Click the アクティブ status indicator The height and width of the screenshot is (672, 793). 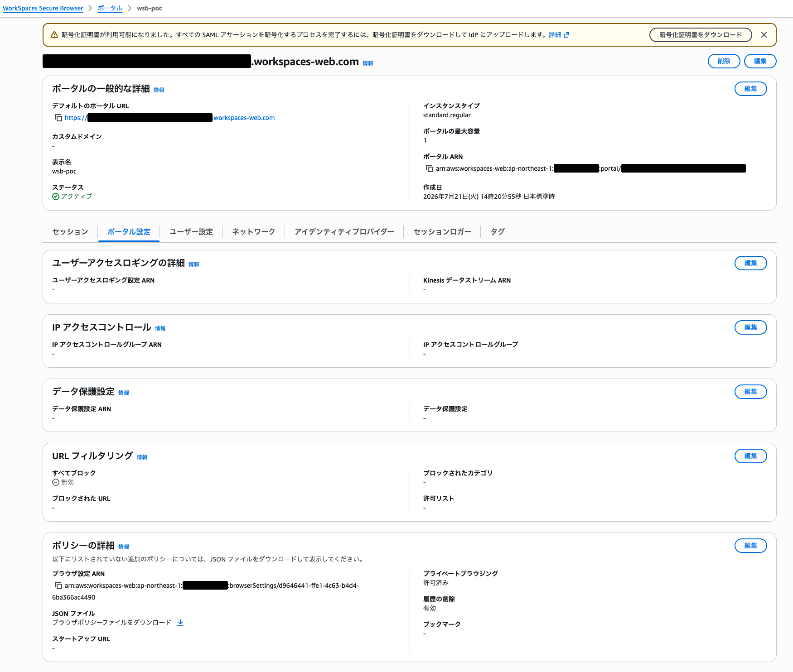(x=72, y=197)
